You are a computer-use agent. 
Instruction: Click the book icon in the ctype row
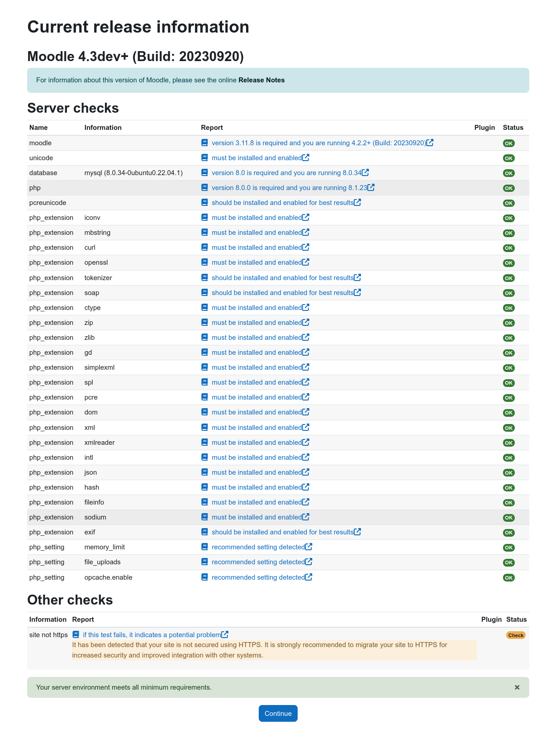pyautogui.click(x=204, y=307)
